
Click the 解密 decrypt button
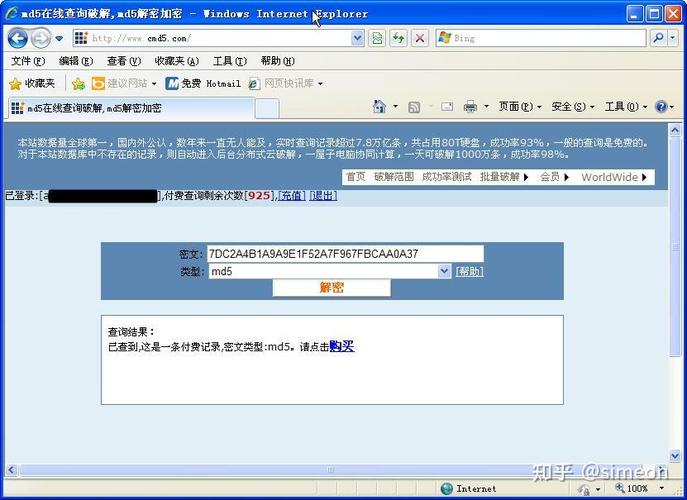[331, 288]
